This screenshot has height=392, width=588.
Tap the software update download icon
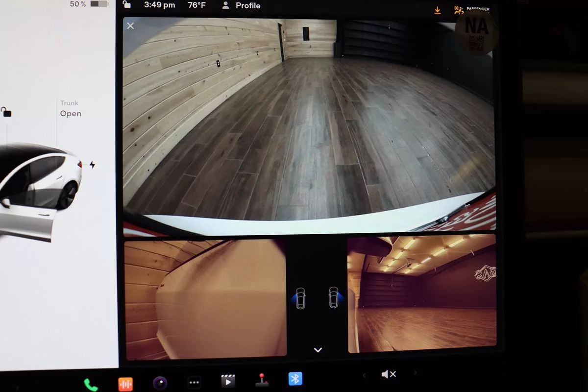pyautogui.click(x=438, y=10)
